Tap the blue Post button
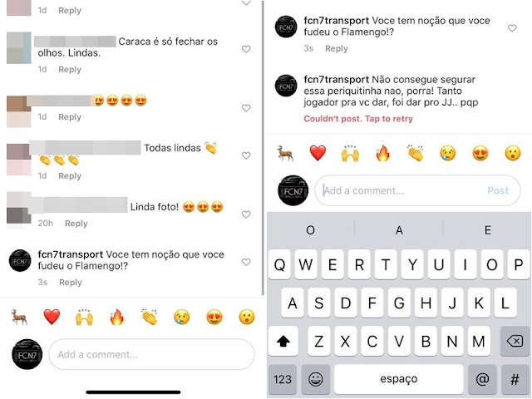 (498, 190)
